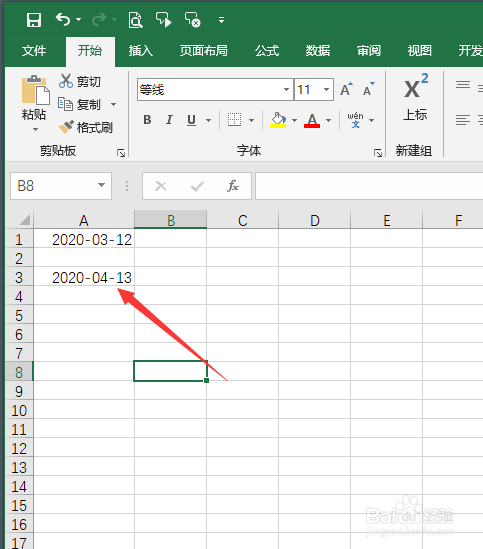The width and height of the screenshot is (483, 549).
Task: Undo the last action
Action: 63,20
